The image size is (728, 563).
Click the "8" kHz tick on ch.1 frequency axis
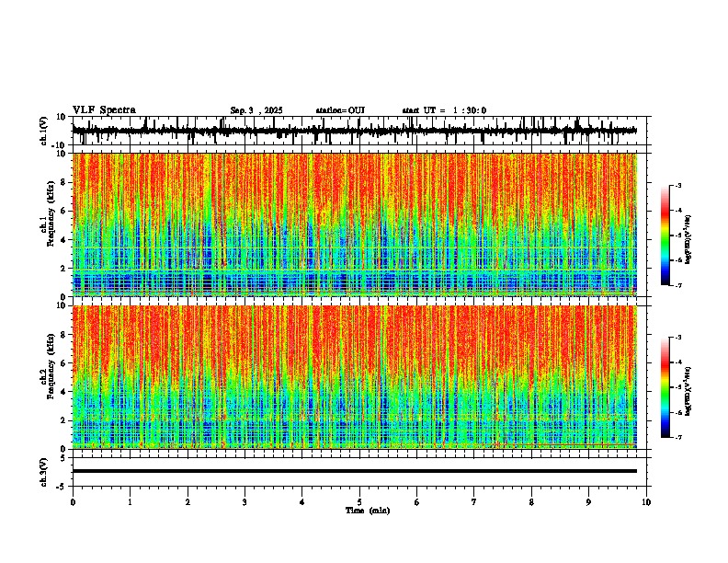pyautogui.click(x=64, y=182)
